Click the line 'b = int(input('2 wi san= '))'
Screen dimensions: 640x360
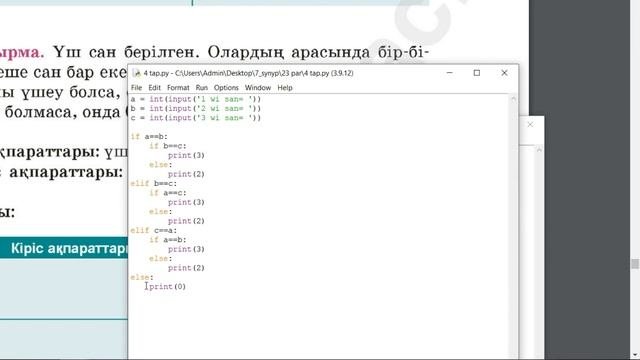196,109
